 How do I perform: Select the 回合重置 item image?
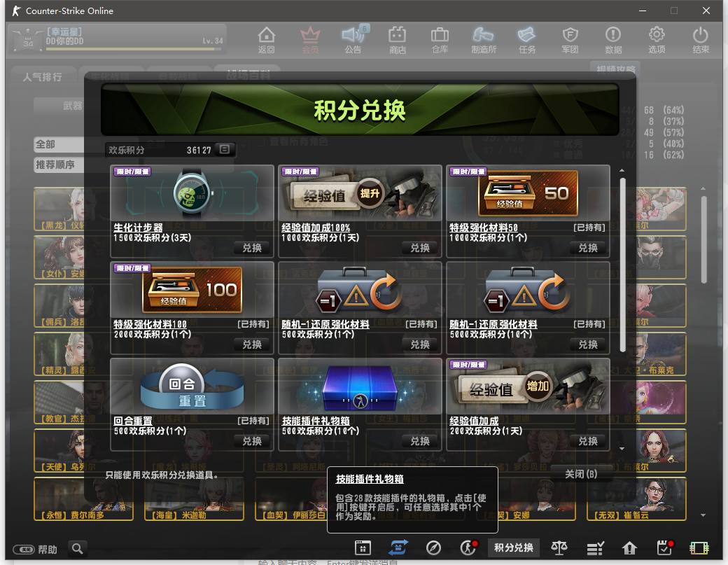192,386
